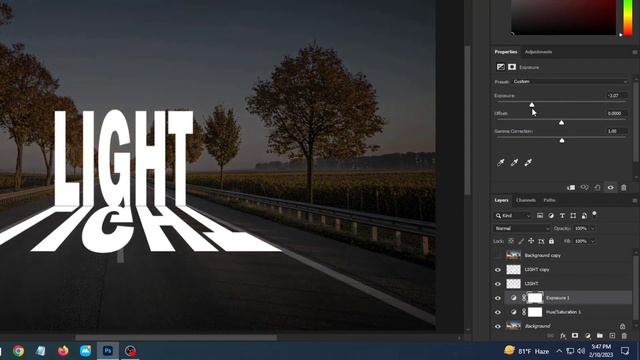640x360 pixels.
Task: Toggle adjustment visibility in the Properties footer
Action: [x=611, y=187]
